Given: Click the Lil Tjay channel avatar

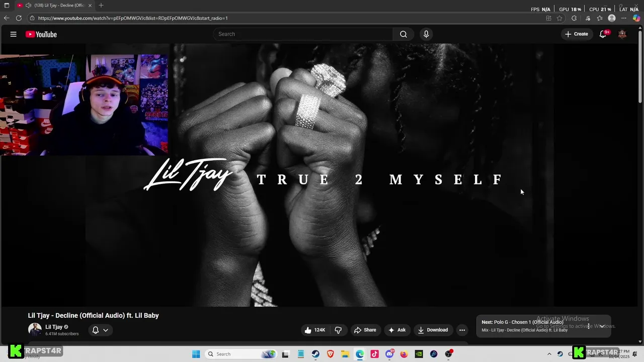Looking at the screenshot, I should [x=35, y=330].
